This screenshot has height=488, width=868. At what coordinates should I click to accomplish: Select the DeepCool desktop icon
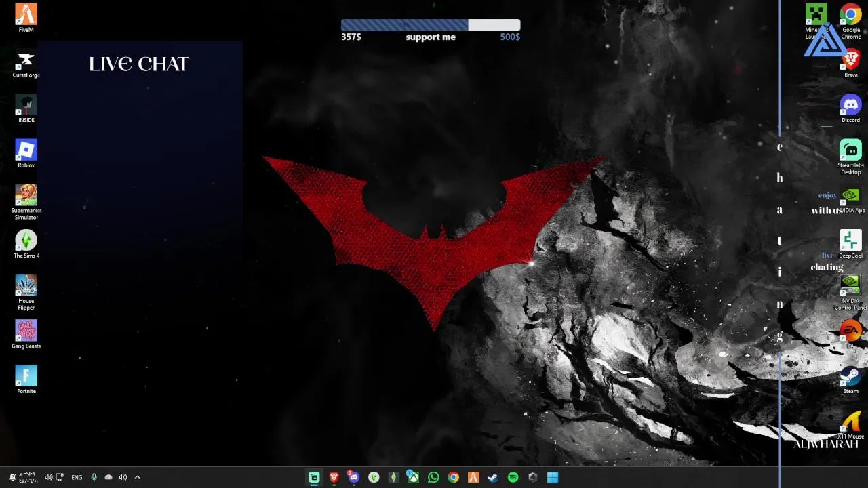850,244
